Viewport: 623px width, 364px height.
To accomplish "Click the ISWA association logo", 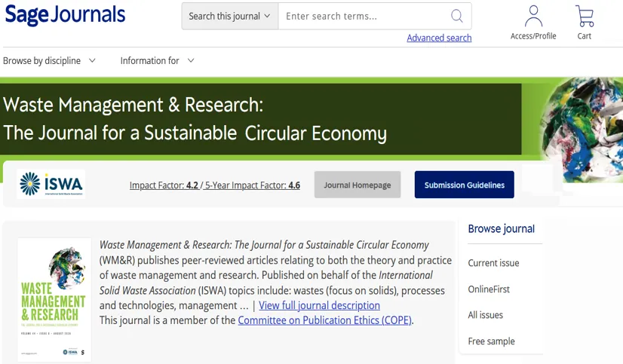I will tap(51, 184).
